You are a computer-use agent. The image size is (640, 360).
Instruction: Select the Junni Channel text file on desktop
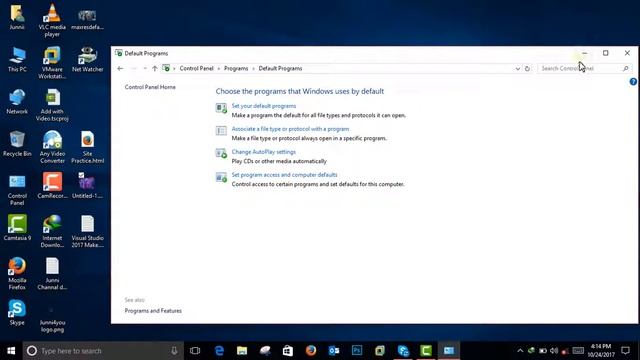pyautogui.click(x=52, y=273)
